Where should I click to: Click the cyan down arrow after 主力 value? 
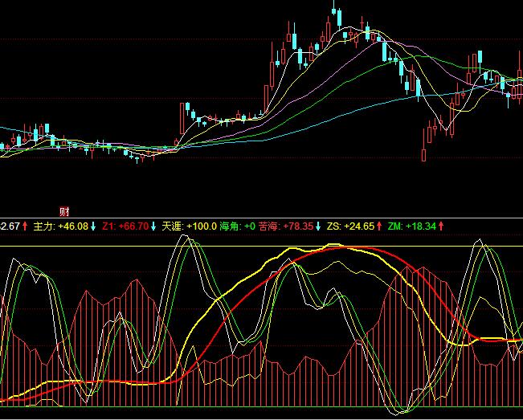93,227
